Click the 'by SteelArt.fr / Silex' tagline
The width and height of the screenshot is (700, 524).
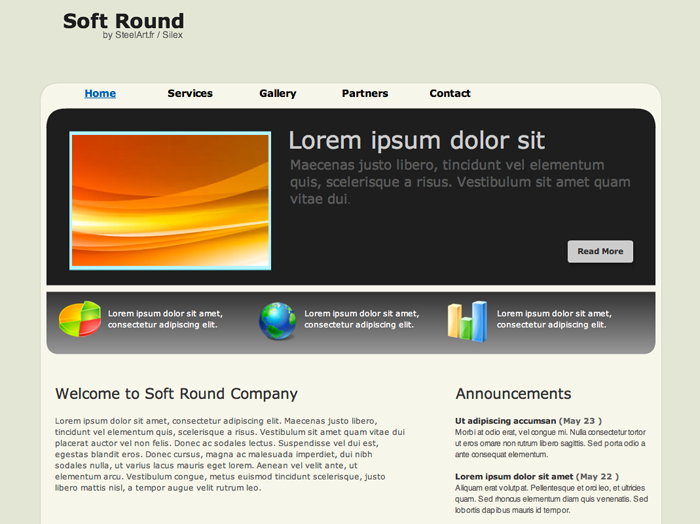142,35
